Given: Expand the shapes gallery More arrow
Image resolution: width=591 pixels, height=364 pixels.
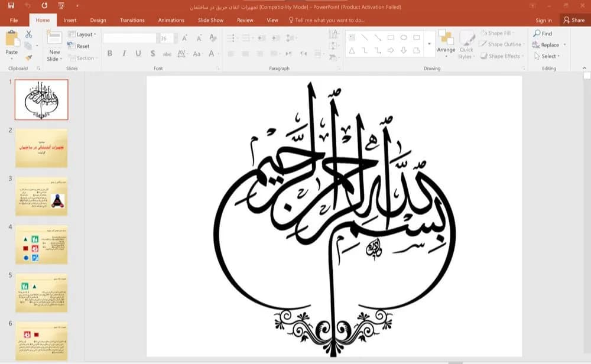Looking at the screenshot, I should [429, 44].
